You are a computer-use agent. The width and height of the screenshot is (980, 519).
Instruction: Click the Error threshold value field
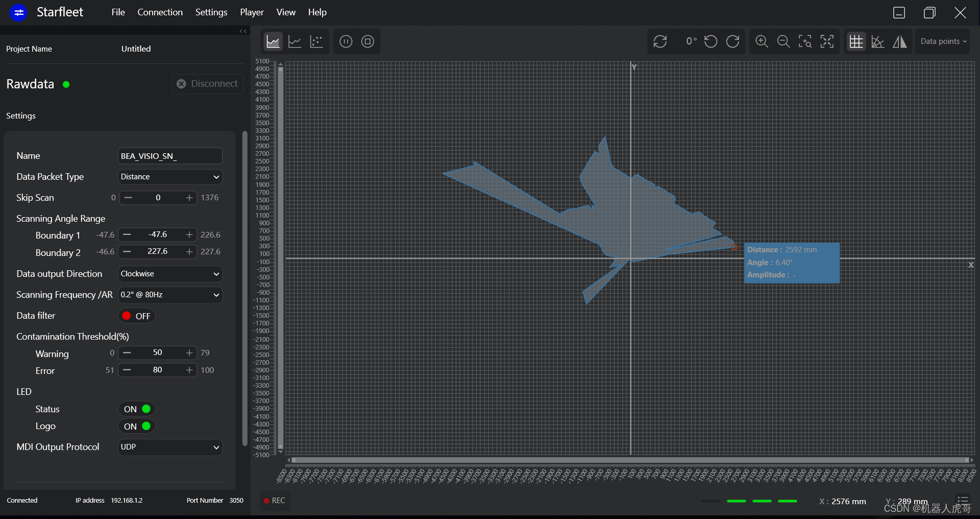(158, 370)
